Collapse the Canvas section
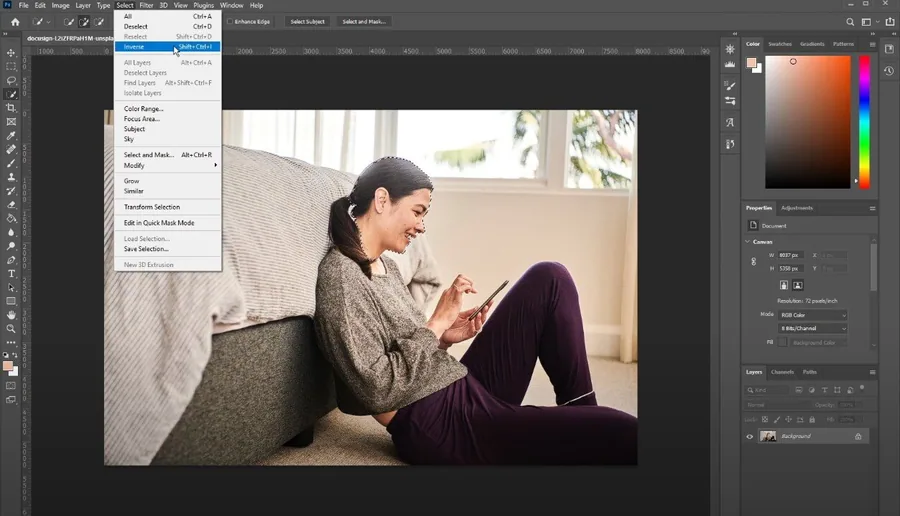900x516 pixels. click(x=748, y=242)
